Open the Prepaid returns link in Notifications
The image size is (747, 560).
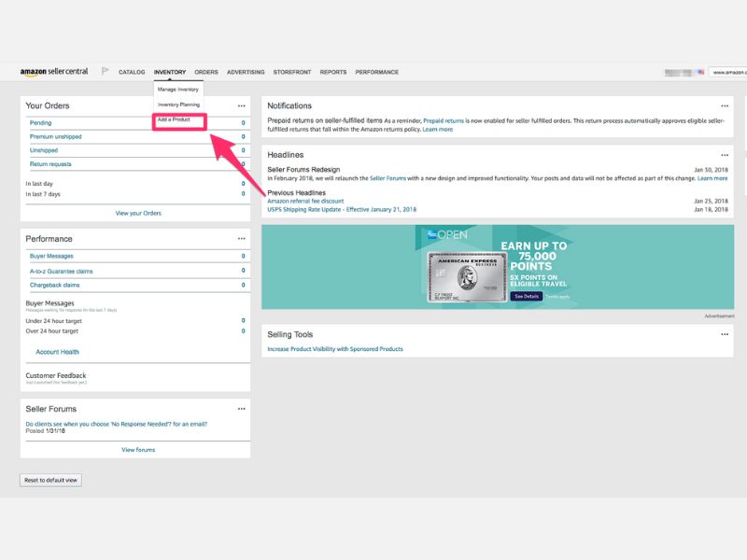point(444,121)
